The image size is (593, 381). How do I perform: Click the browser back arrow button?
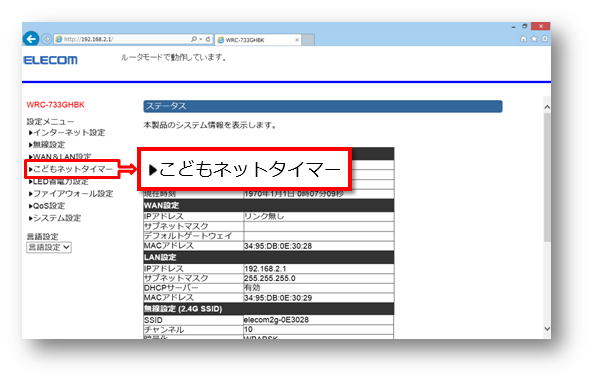[x=31, y=39]
